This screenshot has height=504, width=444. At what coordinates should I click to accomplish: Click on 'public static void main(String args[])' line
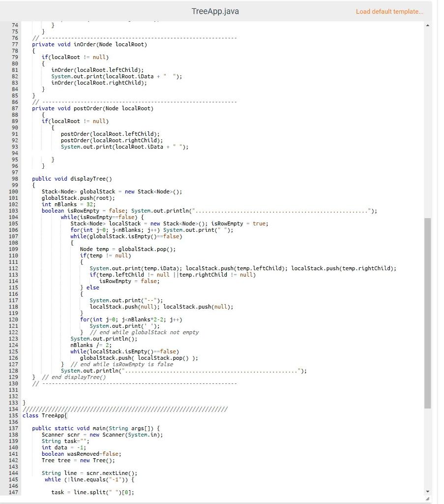96,428
